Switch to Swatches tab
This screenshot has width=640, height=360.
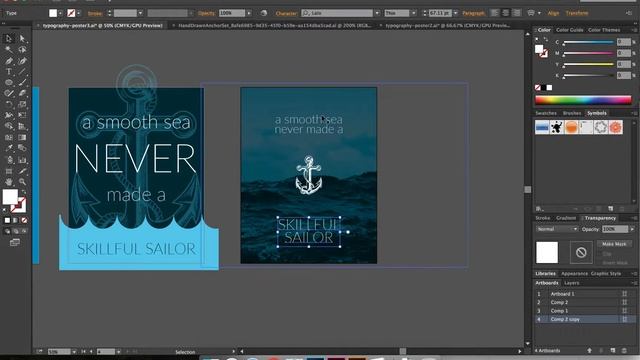[546, 113]
